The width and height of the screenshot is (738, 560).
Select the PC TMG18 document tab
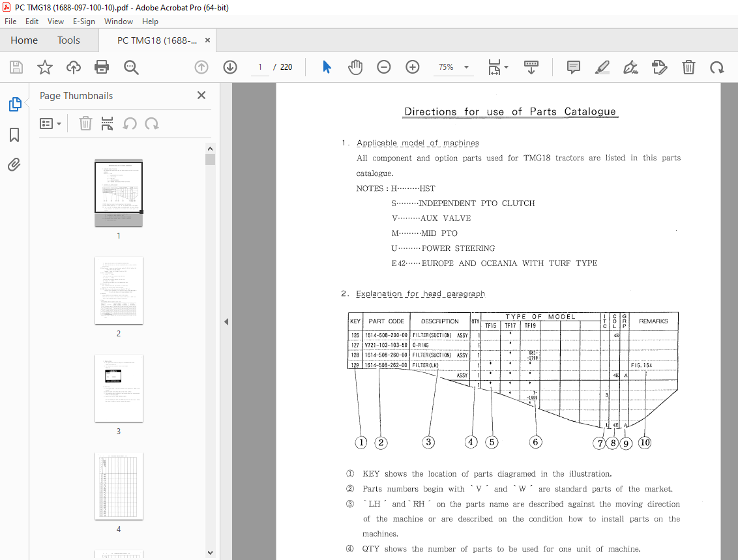click(156, 40)
